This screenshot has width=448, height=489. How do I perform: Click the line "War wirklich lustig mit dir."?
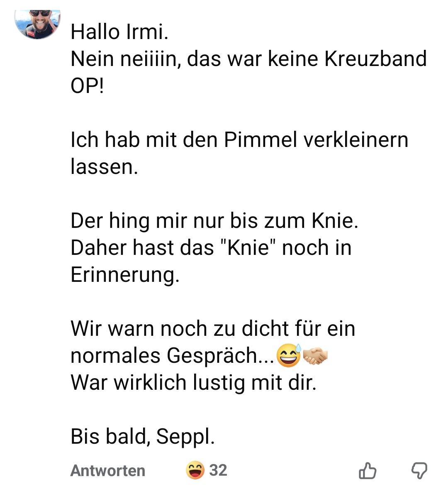point(193,383)
